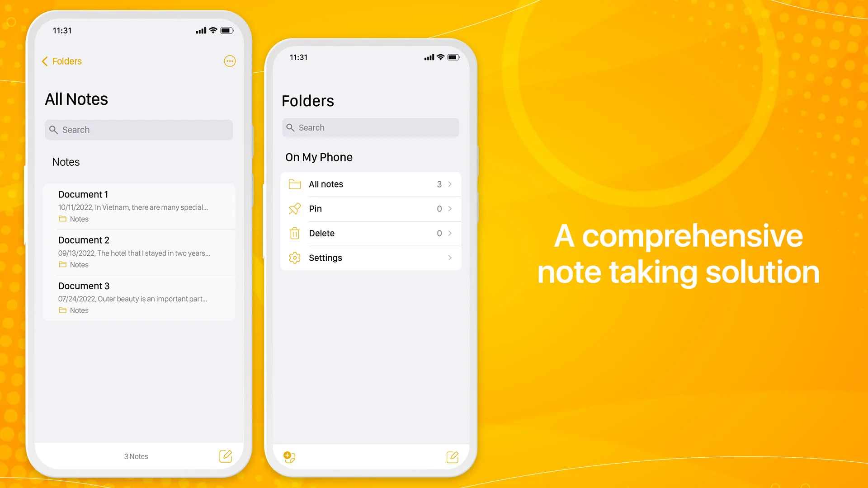Expand Pin folder chevron arrow
The height and width of the screenshot is (488, 868).
click(451, 209)
